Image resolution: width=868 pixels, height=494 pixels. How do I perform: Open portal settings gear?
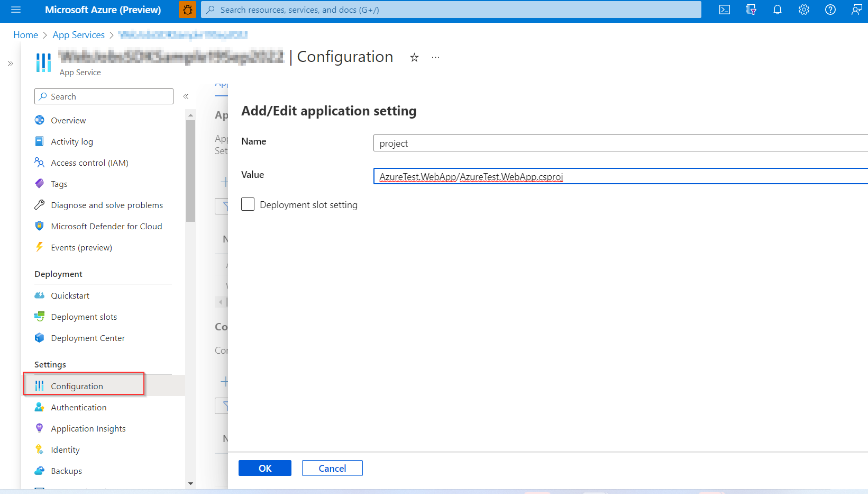point(804,10)
